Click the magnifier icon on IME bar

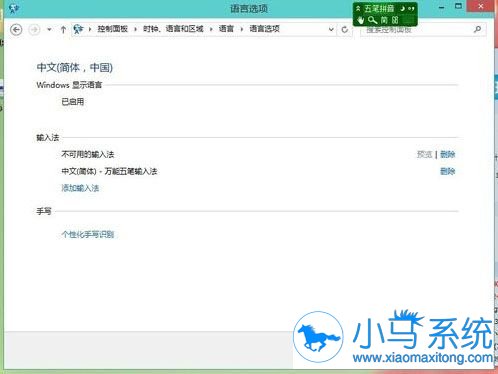coord(372,20)
